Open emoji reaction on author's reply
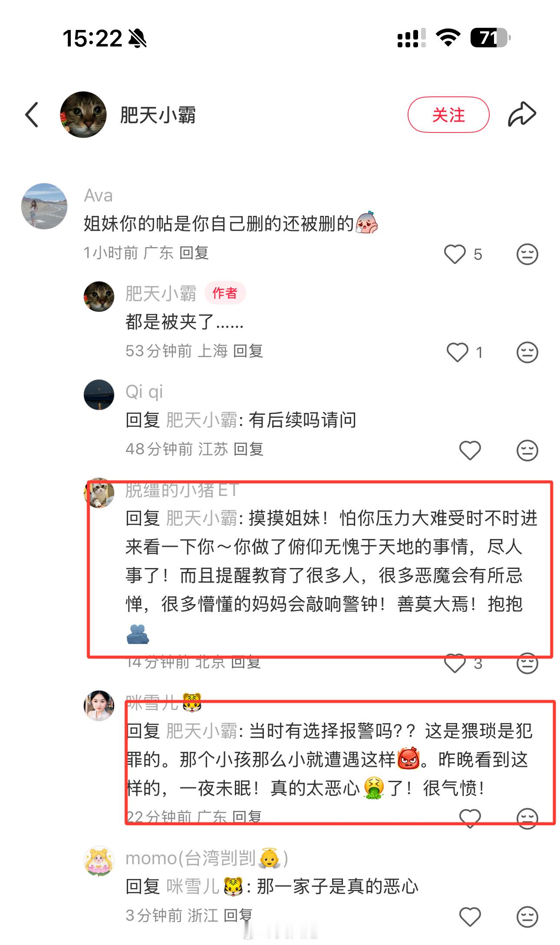 (527, 352)
